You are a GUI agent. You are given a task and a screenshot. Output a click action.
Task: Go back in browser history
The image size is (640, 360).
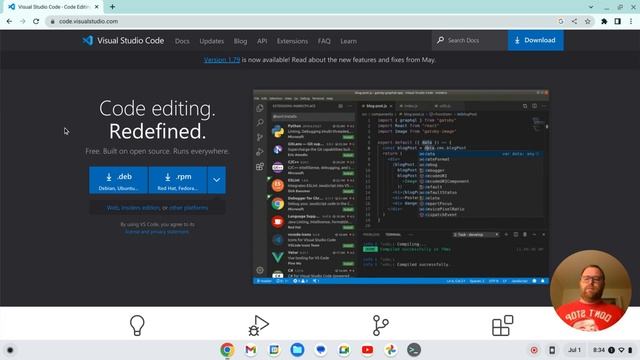(9, 21)
